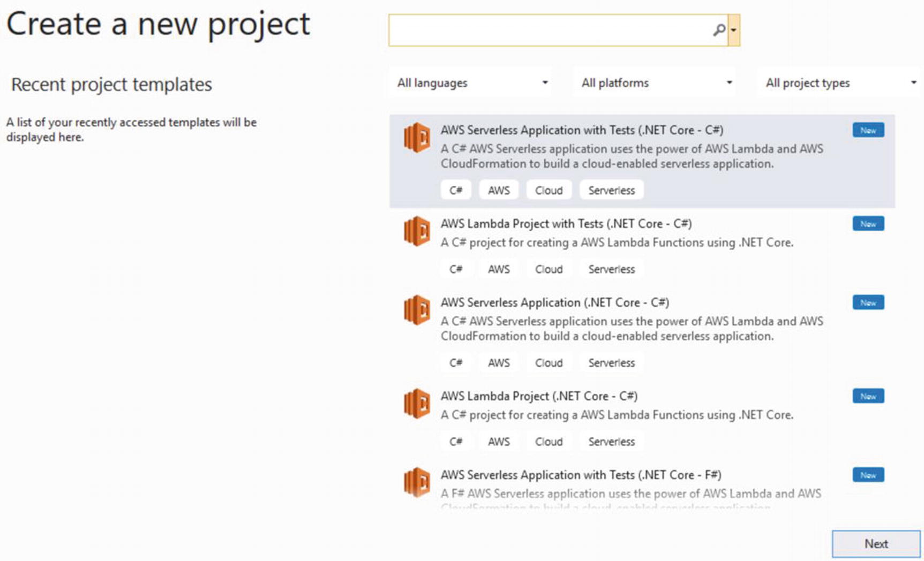The height and width of the screenshot is (561, 924).
Task: Click the Next button
Action: coord(876,544)
